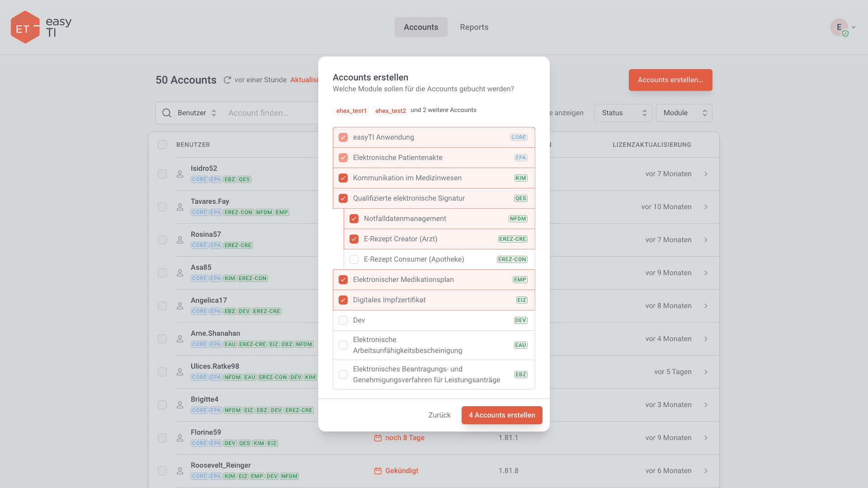This screenshot has height=488, width=868.
Task: Click the refresh icon next to 50 Accounts
Action: pyautogui.click(x=227, y=80)
